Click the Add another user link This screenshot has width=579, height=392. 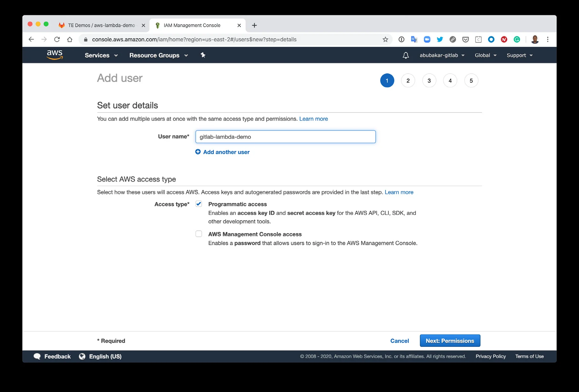pyautogui.click(x=226, y=152)
